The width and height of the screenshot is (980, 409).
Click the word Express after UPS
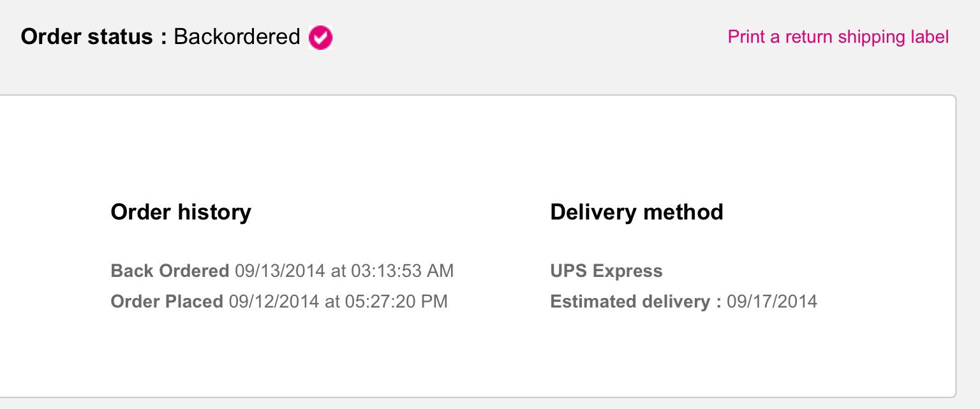627,271
